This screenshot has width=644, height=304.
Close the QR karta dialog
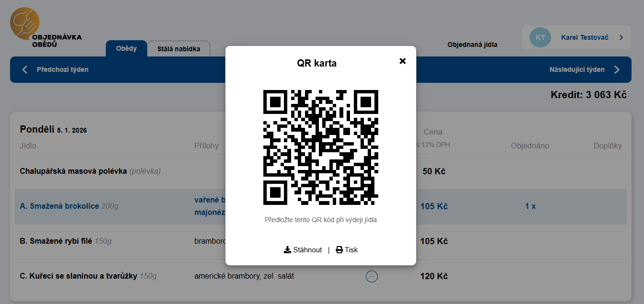click(403, 61)
